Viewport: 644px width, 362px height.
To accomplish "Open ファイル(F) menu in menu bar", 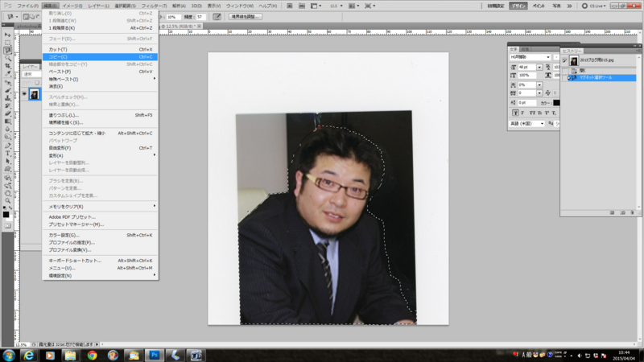I will [27, 6].
